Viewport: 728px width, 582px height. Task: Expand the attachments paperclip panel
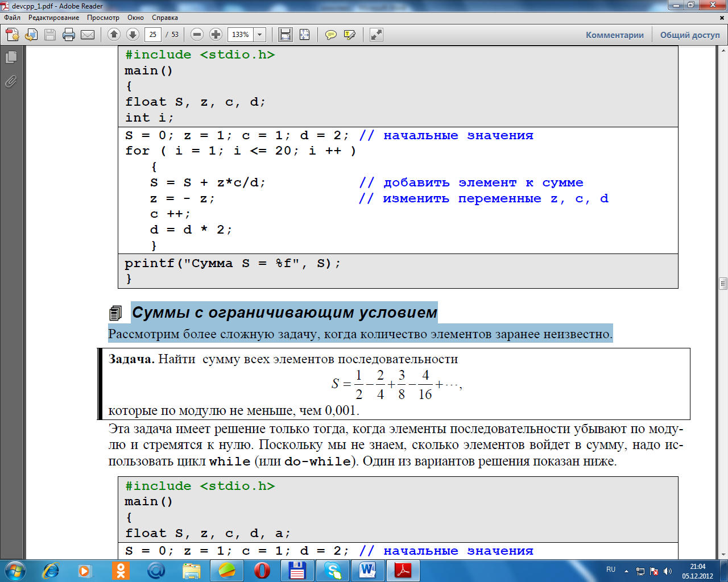[x=11, y=82]
